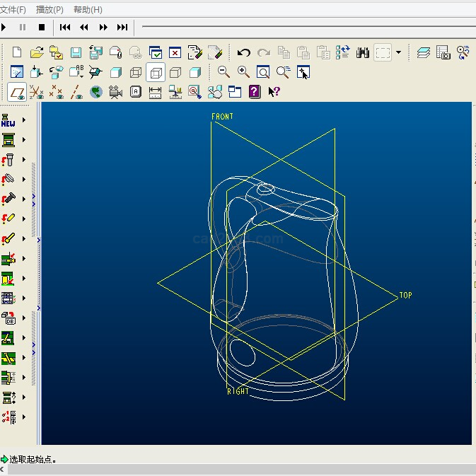Expand the selection filter dropdown arrow
Screen dimensions: 476x476
(399, 52)
